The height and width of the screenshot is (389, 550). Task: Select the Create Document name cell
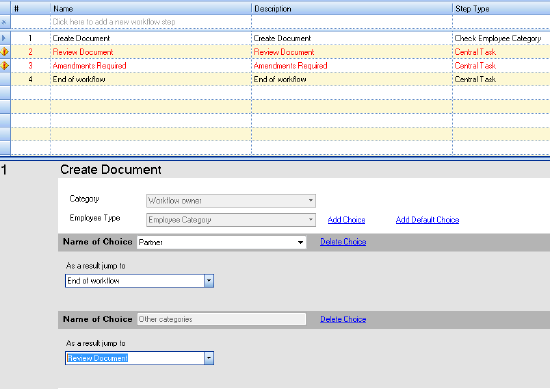click(151, 38)
